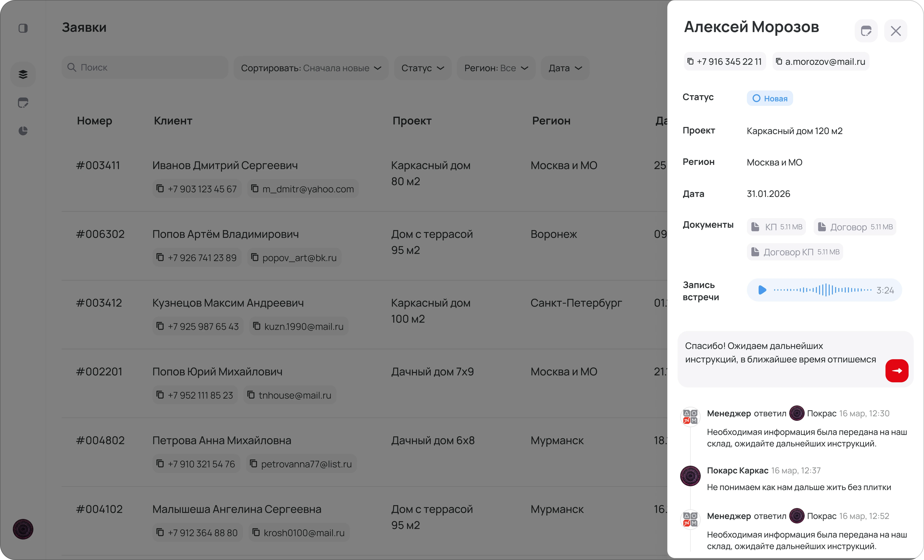This screenshot has height=560, width=924.
Task: Open the notes sidebar icon with pencil
Action: pyautogui.click(x=23, y=103)
